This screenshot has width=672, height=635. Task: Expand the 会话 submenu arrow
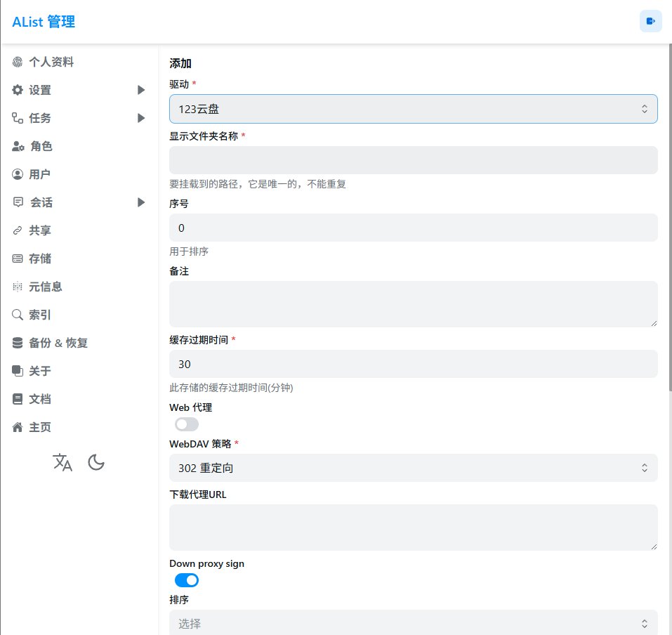point(141,202)
